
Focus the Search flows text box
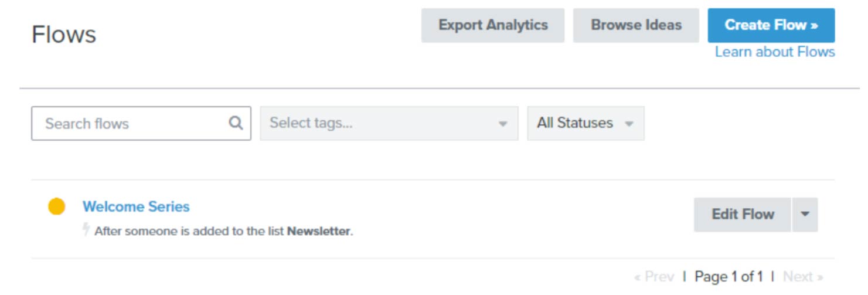[x=141, y=123]
